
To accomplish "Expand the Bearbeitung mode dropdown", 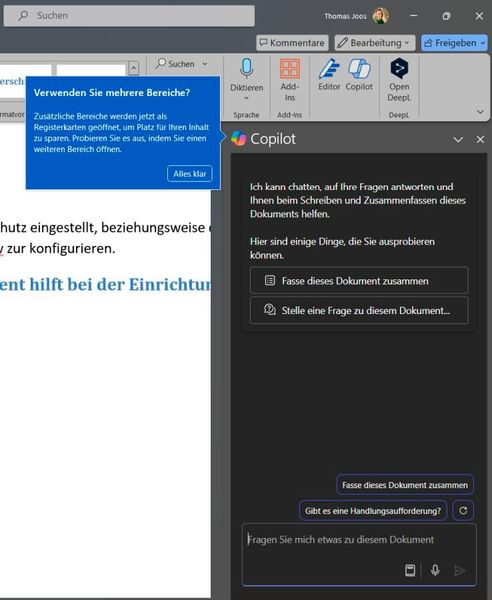I will tap(375, 43).
